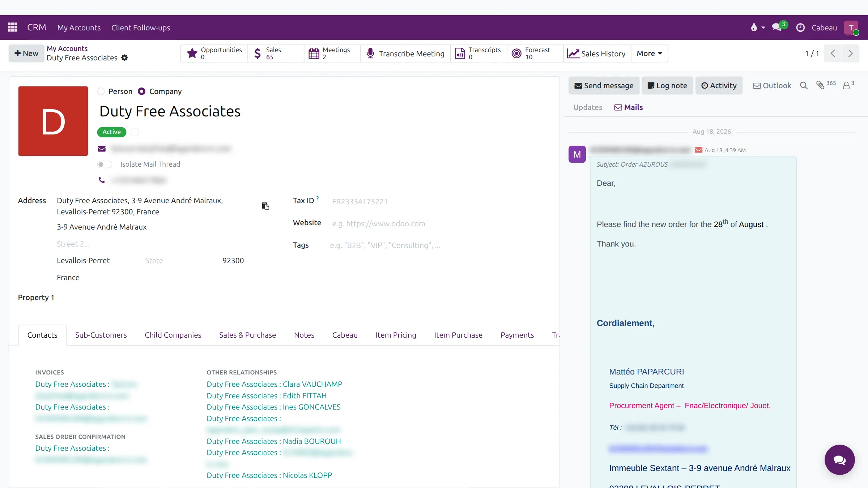The image size is (868, 488).
Task: Click the user avatar T
Action: pyautogui.click(x=851, y=28)
